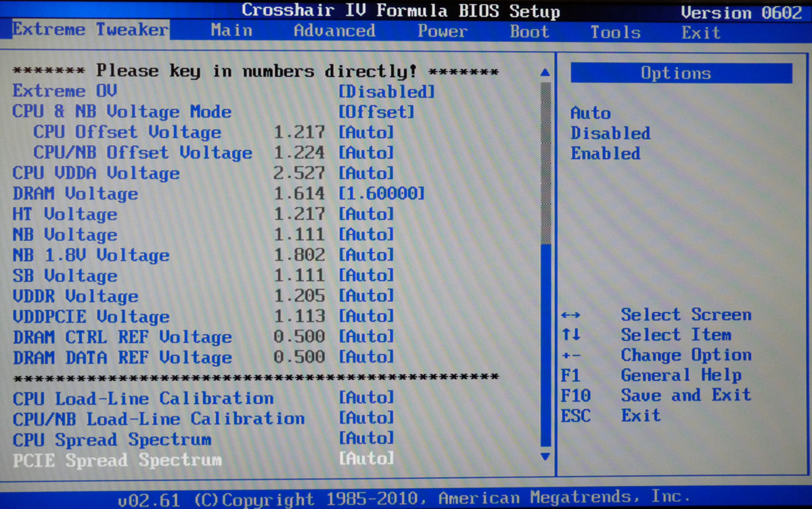Select the VDDPCIE Voltage label
Screen dimensions: 812x509
click(91, 316)
